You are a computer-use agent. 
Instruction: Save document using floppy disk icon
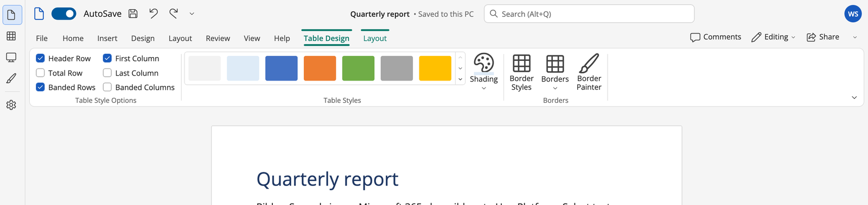coord(133,14)
